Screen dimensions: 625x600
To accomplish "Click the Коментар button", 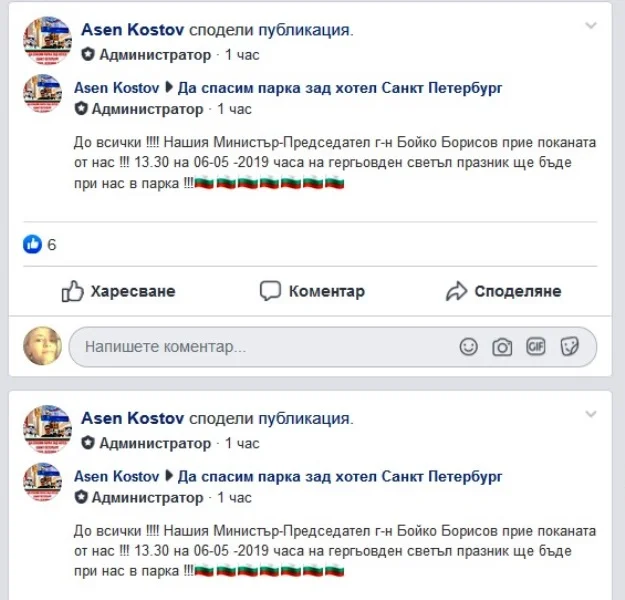I will [x=312, y=291].
